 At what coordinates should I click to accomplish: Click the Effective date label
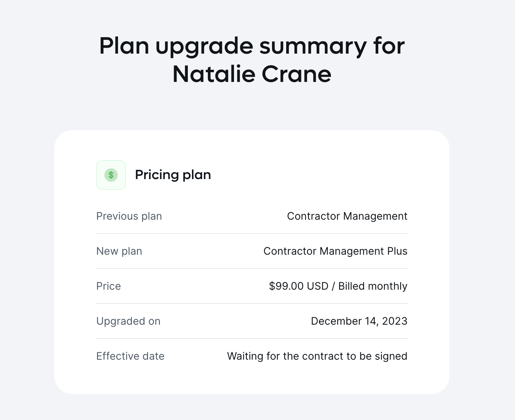pos(130,356)
